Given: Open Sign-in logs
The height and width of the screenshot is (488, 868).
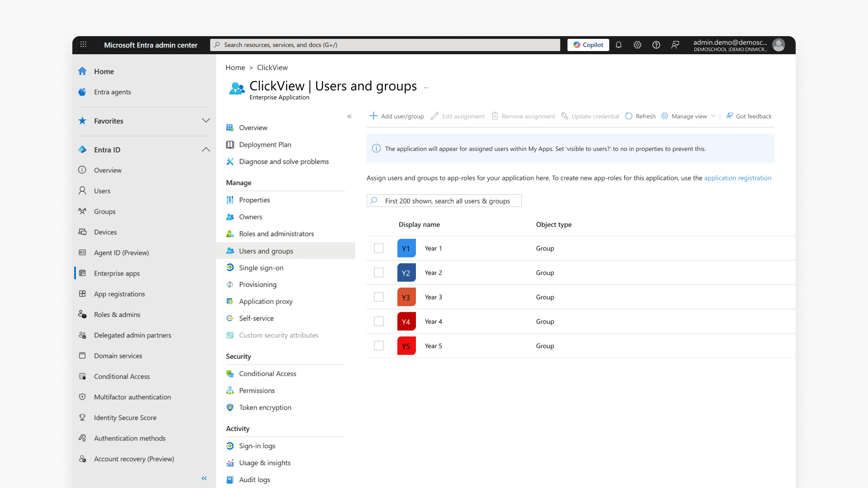Looking at the screenshot, I should click(257, 446).
